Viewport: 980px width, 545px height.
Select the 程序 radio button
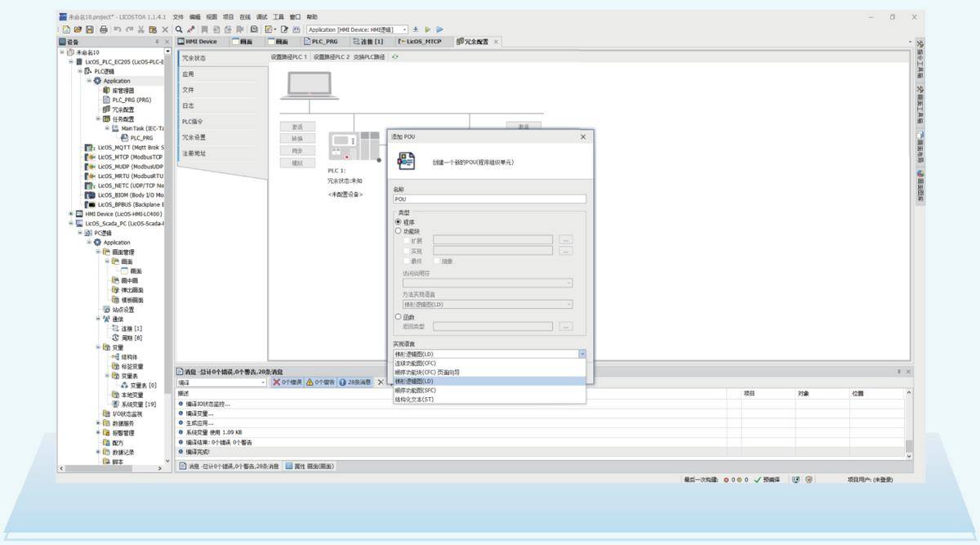click(x=399, y=221)
